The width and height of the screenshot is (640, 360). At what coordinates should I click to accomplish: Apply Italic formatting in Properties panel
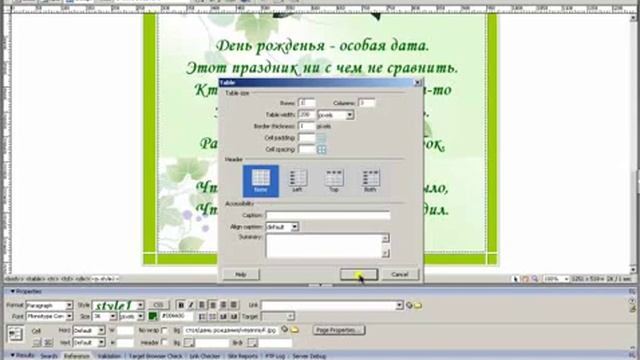coord(191,305)
